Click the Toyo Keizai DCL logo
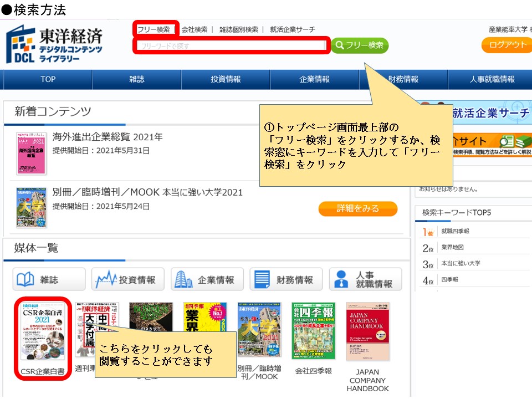532x399 pixels. (x=54, y=44)
